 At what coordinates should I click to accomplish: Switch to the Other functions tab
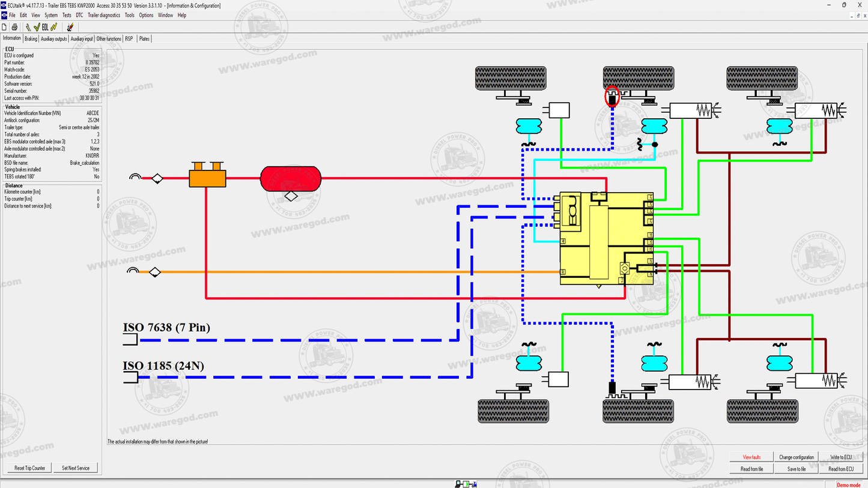pyautogui.click(x=109, y=39)
